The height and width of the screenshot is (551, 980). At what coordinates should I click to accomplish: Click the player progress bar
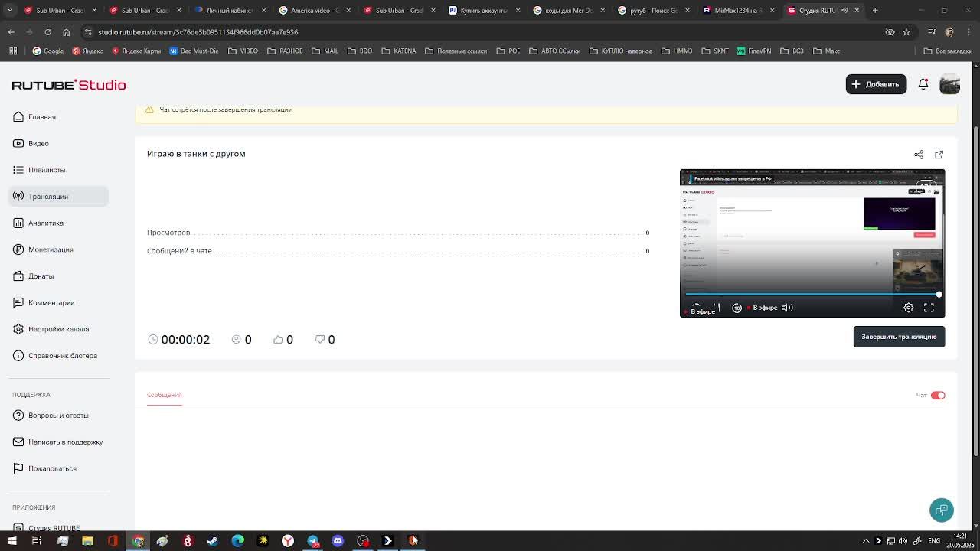click(812, 294)
